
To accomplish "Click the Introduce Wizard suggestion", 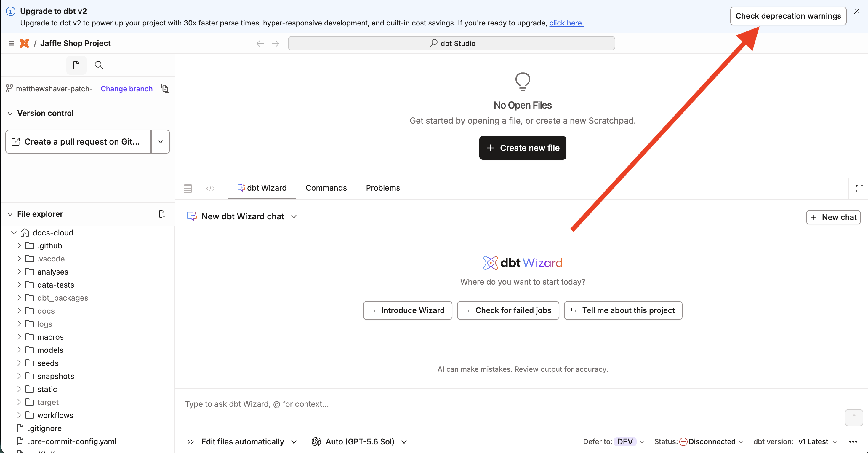I will click(407, 310).
